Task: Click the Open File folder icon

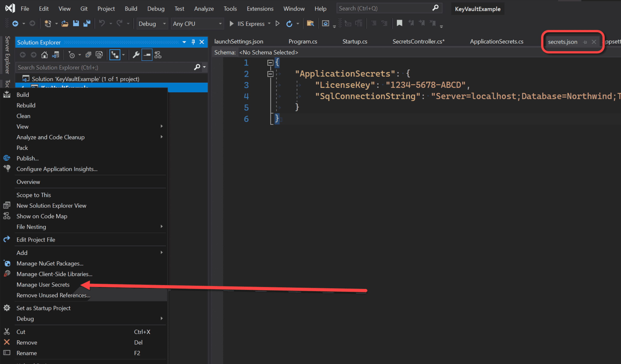Action: click(x=65, y=23)
